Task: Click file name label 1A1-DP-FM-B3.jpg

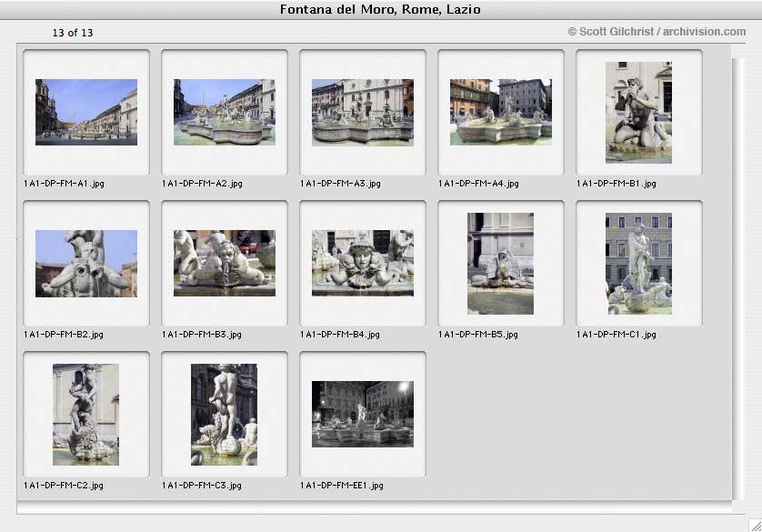Action: 202,335
